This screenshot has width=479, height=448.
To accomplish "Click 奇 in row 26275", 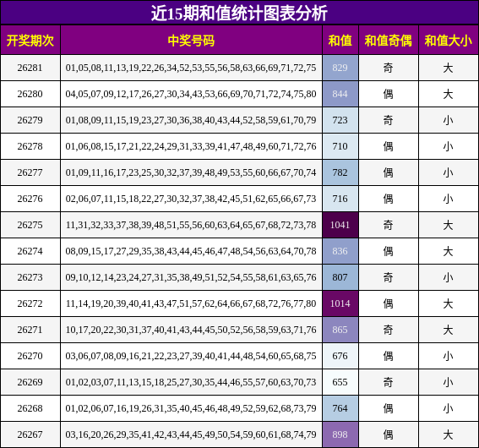I will tap(389, 225).
